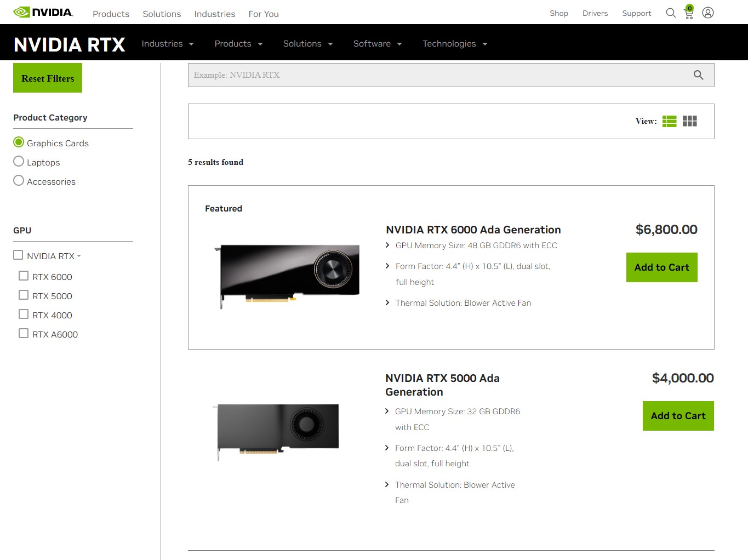Expand Thermal Solution chevron for RTX 6000
Image resolution: width=748 pixels, height=560 pixels.
(x=387, y=302)
